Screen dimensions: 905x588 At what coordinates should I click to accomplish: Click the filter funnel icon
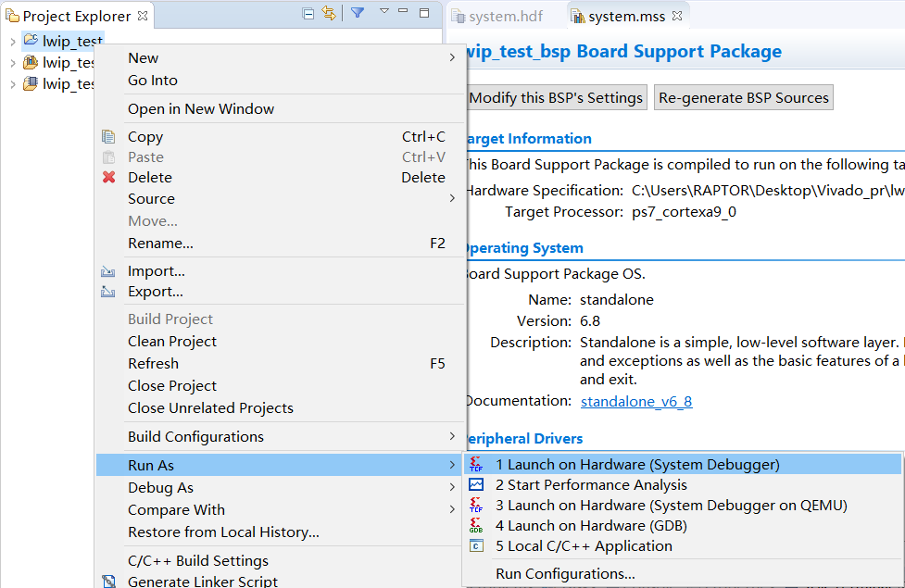358,13
